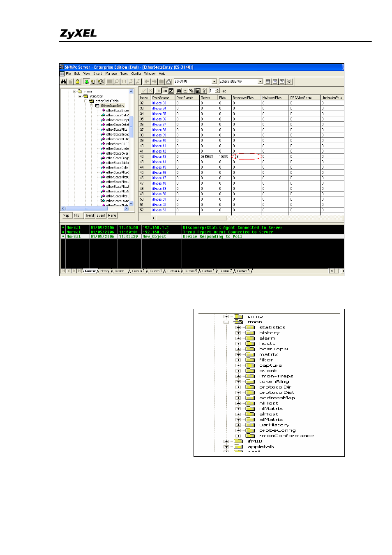The height and width of the screenshot is (555, 392).
Task: Select the 'Device Responding to Poll' event row
Action: 202,236
